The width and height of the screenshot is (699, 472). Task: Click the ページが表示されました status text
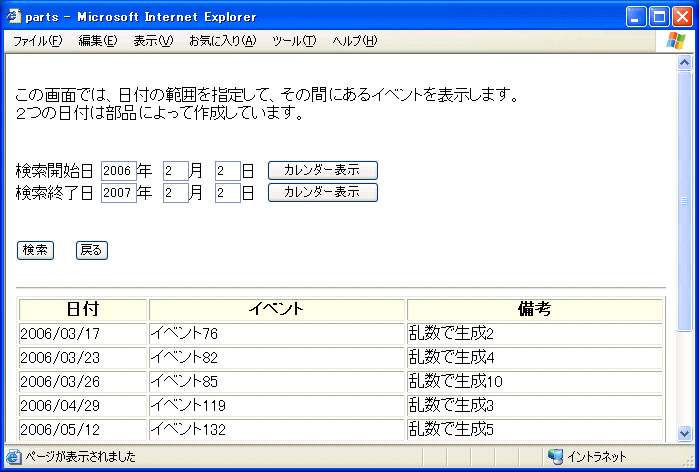[80, 456]
